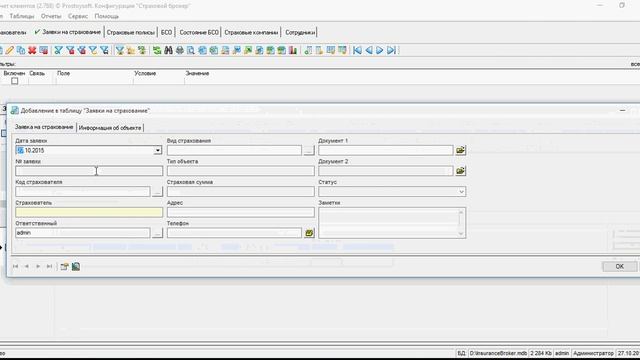
Task: Click the green icon in the dialog footer
Action: click(x=76, y=267)
